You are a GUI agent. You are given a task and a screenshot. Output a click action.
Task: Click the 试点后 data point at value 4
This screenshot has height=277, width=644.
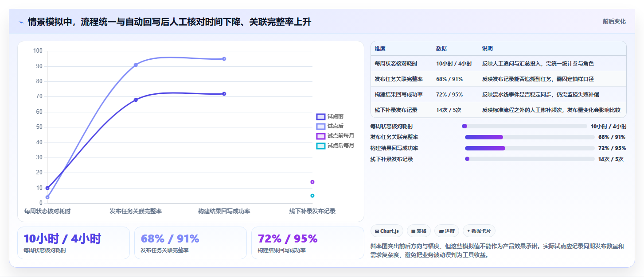pyautogui.click(x=47, y=197)
